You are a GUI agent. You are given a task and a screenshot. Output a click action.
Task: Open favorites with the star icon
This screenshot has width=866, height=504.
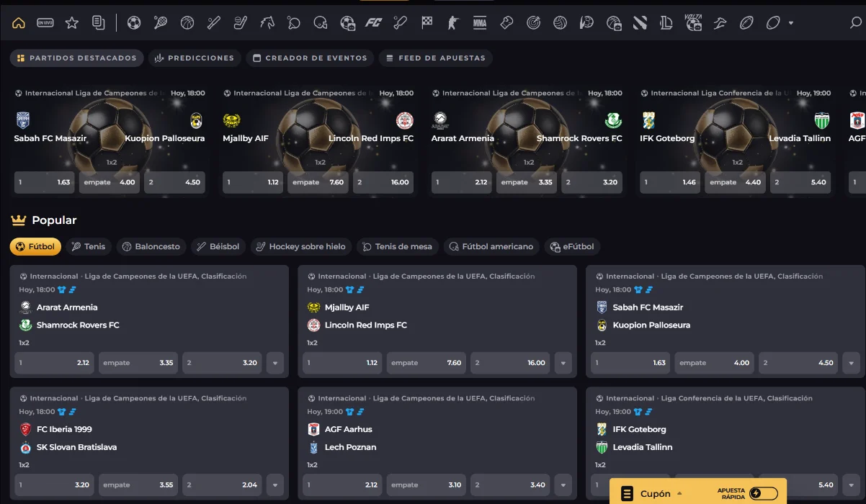pyautogui.click(x=72, y=23)
